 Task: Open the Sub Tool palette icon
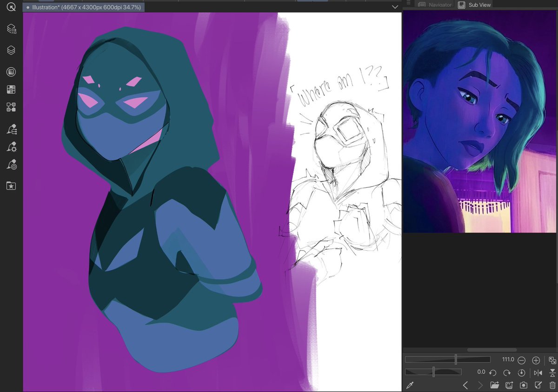pyautogui.click(x=12, y=129)
